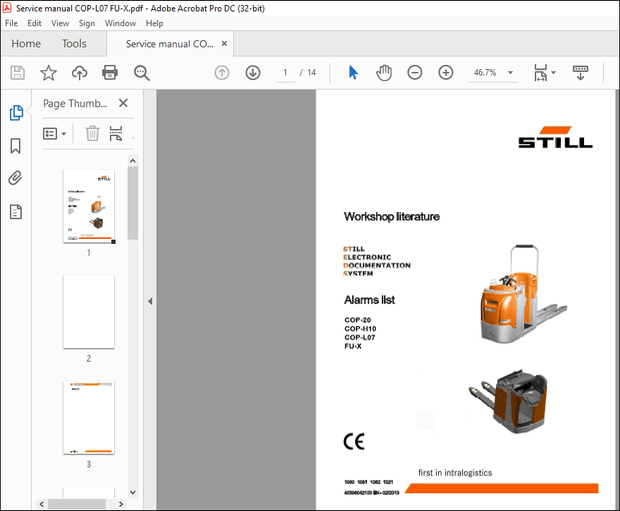This screenshot has width=620, height=511.
Task: Go to next page arrow
Action: [253, 73]
